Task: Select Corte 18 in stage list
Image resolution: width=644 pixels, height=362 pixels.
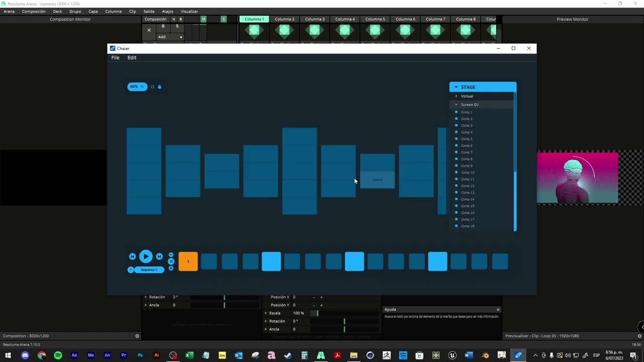Action: point(467,226)
